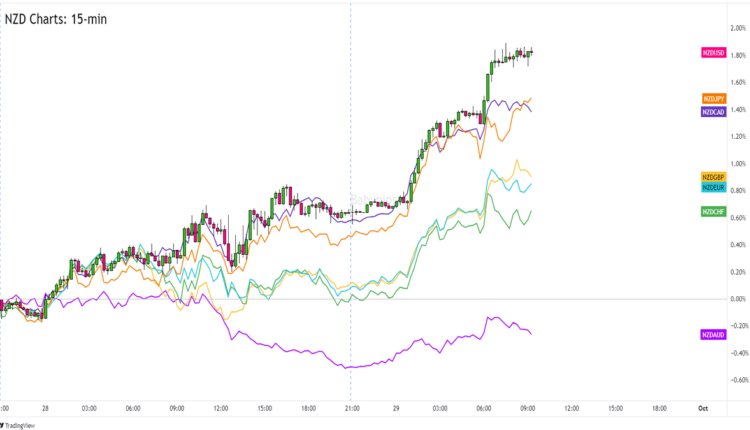This screenshot has width=750, height=430.
Task: Click the 2.00% price scale label
Action: click(x=738, y=29)
